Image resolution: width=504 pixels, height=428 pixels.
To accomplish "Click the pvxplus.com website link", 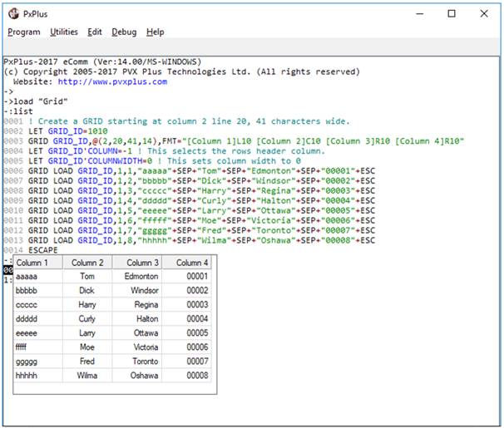I will (x=112, y=81).
